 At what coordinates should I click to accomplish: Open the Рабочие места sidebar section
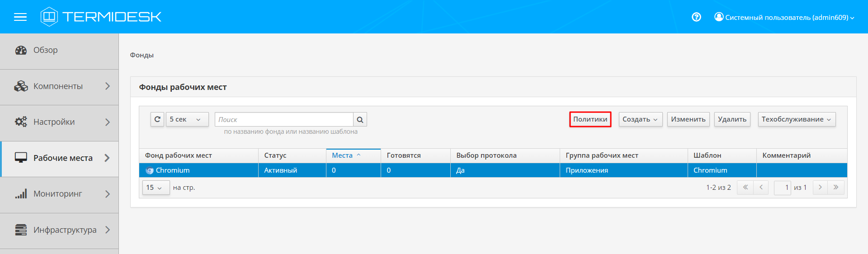59,159
